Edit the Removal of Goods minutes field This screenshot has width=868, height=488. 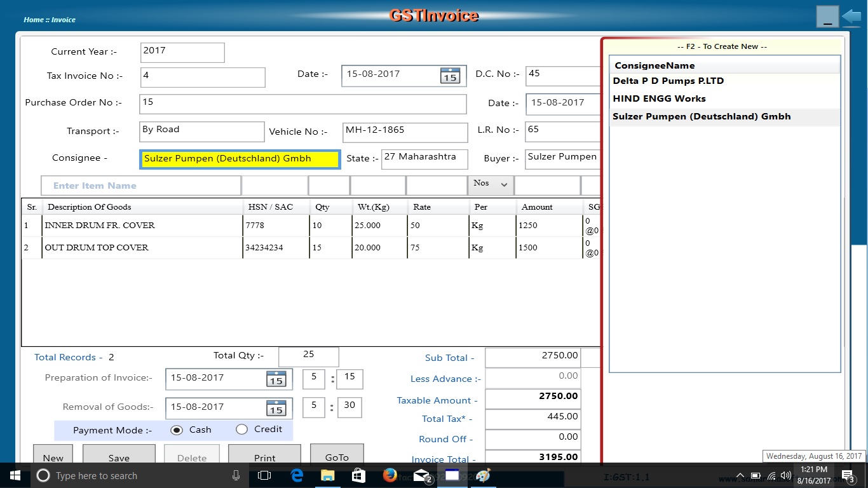349,407
